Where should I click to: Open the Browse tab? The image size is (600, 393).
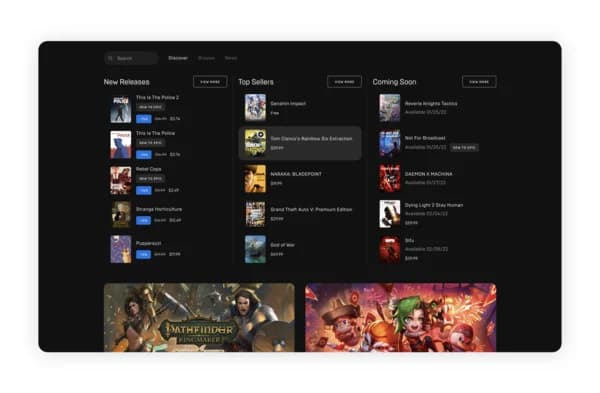coord(206,58)
